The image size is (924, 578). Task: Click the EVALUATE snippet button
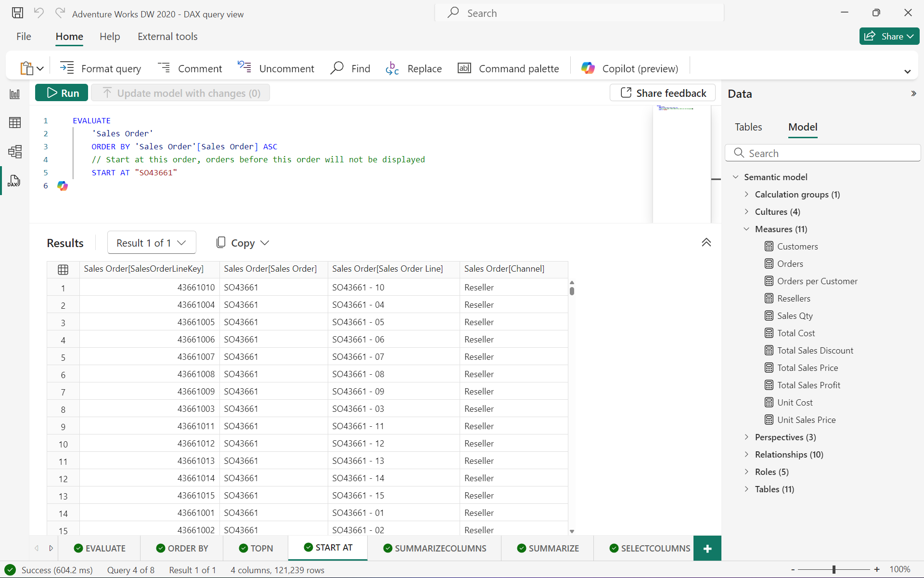click(x=100, y=547)
